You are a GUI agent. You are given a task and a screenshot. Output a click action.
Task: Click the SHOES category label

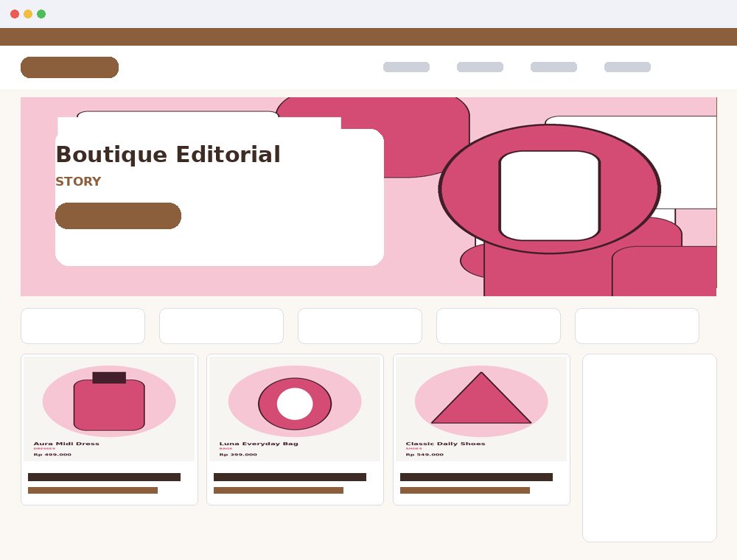click(x=413, y=449)
